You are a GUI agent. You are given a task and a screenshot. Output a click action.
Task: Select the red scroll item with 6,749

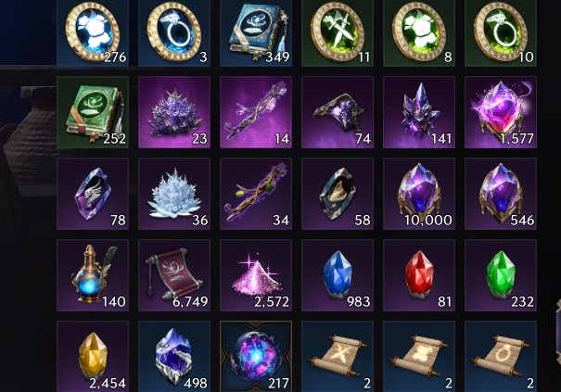pos(174,275)
